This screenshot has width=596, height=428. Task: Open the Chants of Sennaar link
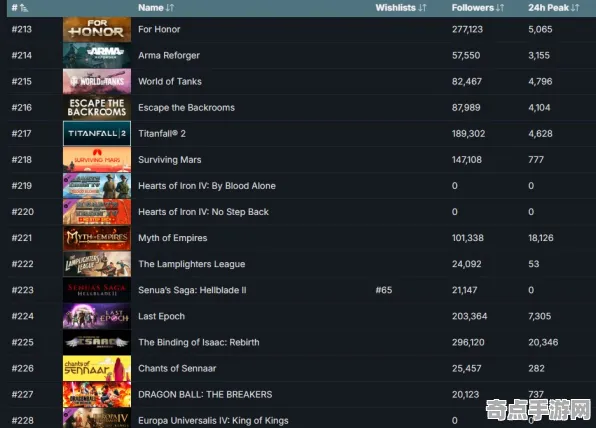pyautogui.click(x=177, y=368)
